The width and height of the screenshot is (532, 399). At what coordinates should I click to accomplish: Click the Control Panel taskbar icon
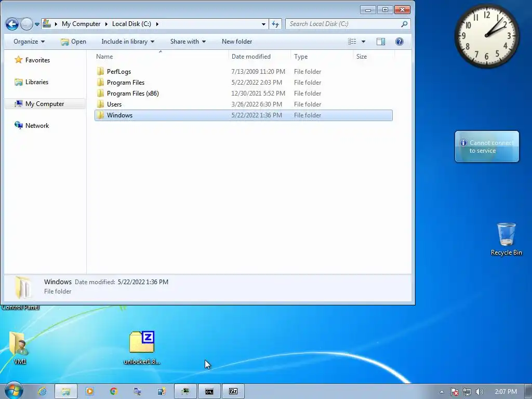[x=162, y=391]
